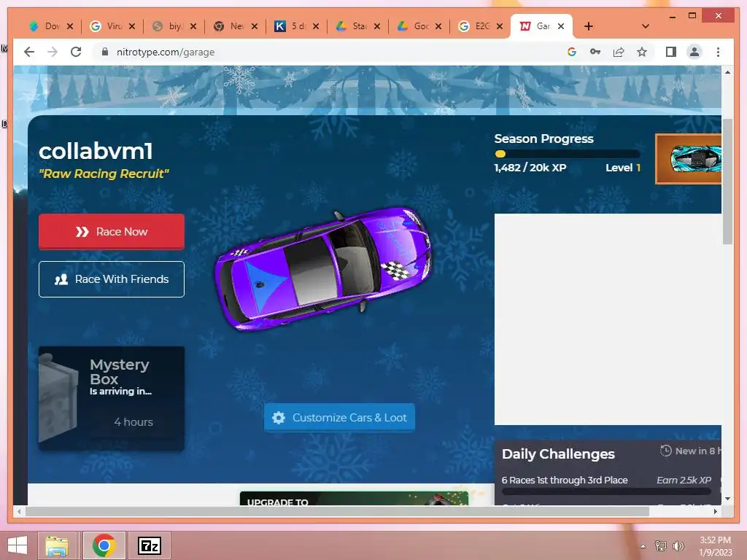Go back to the previous page

click(29, 52)
